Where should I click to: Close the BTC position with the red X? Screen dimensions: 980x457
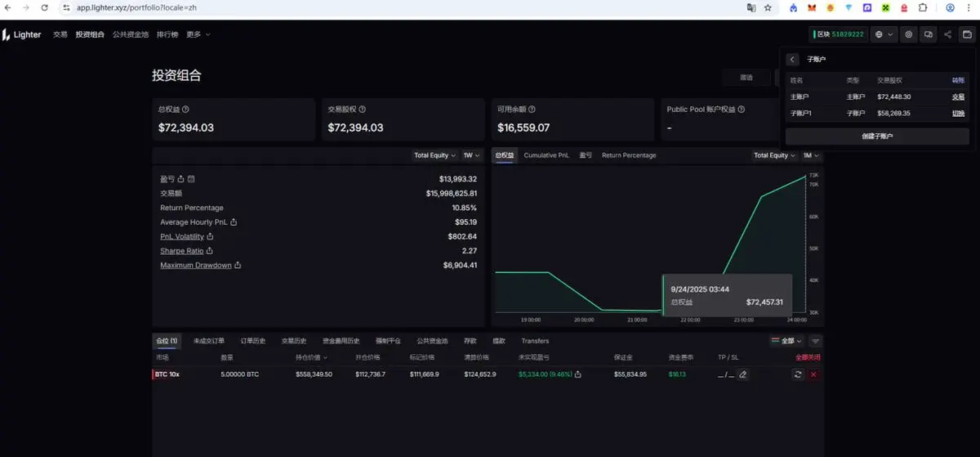tap(813, 374)
